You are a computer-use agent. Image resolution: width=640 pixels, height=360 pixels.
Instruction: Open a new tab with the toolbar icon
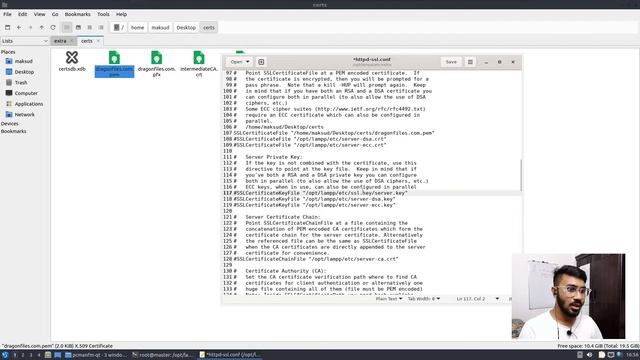7,27
